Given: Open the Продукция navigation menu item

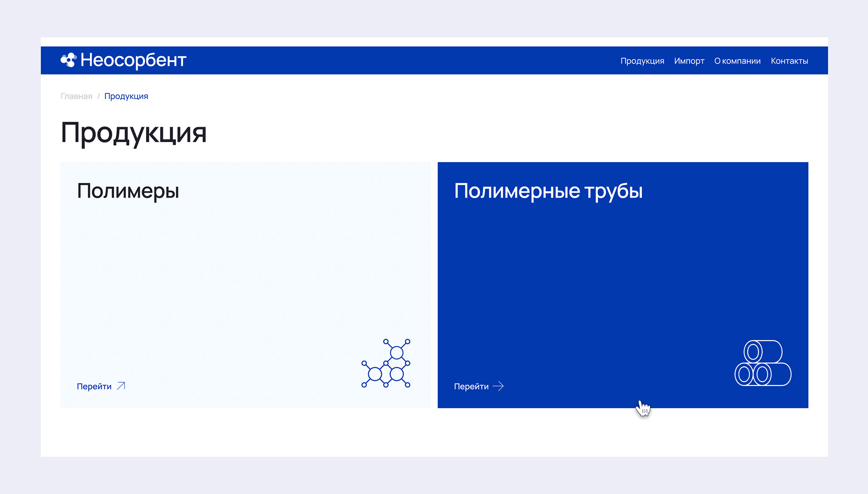Looking at the screenshot, I should pos(642,61).
